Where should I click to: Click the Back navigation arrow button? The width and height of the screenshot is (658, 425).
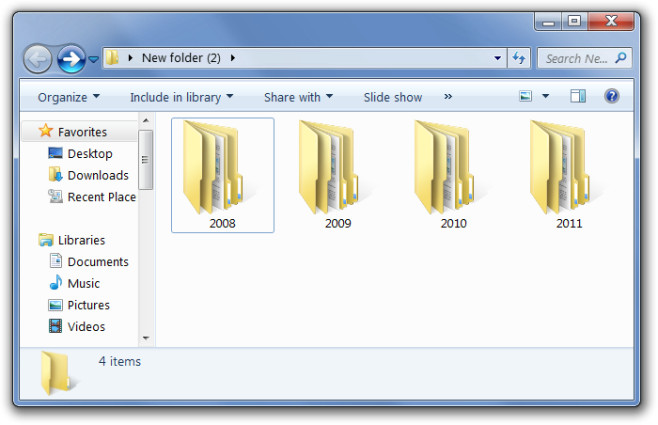(38, 59)
